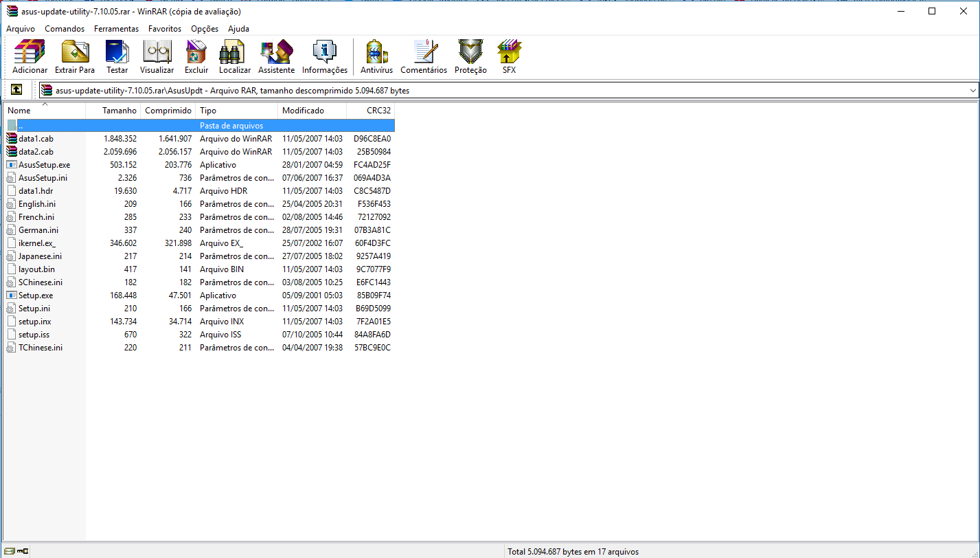The image size is (980, 558).
Task: Select the French.ini file name
Action: pos(36,217)
